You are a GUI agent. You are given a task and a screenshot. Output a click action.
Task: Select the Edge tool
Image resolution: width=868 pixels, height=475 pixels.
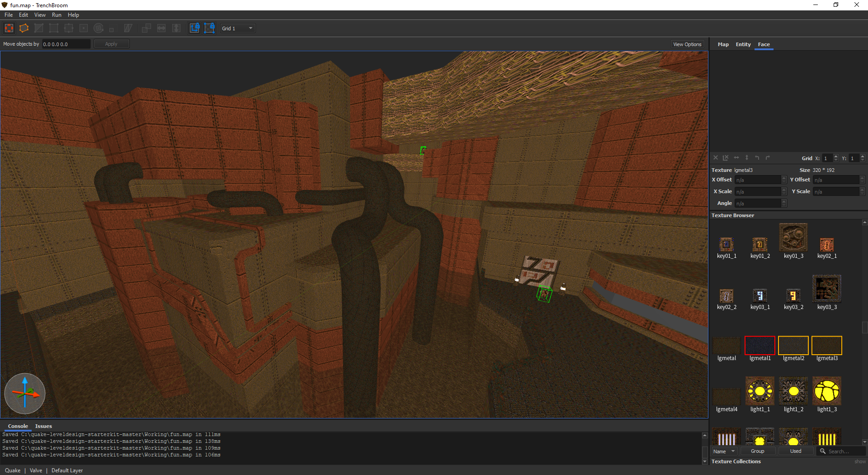coord(69,28)
